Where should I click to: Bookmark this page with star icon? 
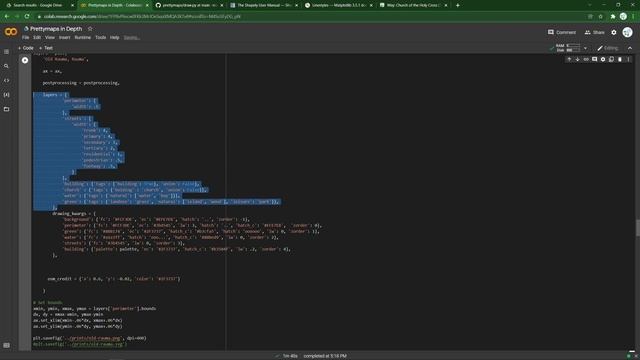(x=601, y=16)
